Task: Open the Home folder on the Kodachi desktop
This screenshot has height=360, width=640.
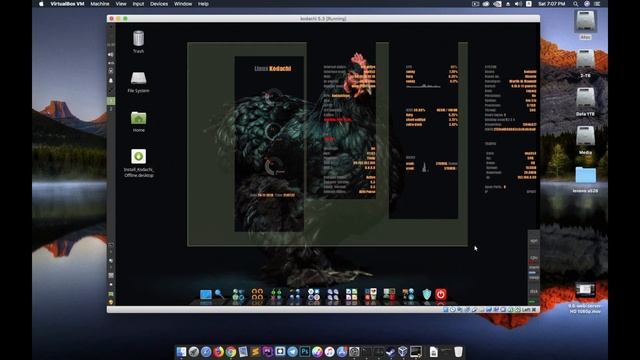Action: (x=138, y=118)
